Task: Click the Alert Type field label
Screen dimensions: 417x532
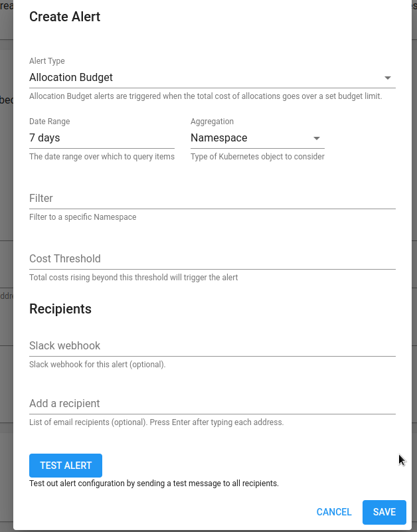Action: point(47,60)
